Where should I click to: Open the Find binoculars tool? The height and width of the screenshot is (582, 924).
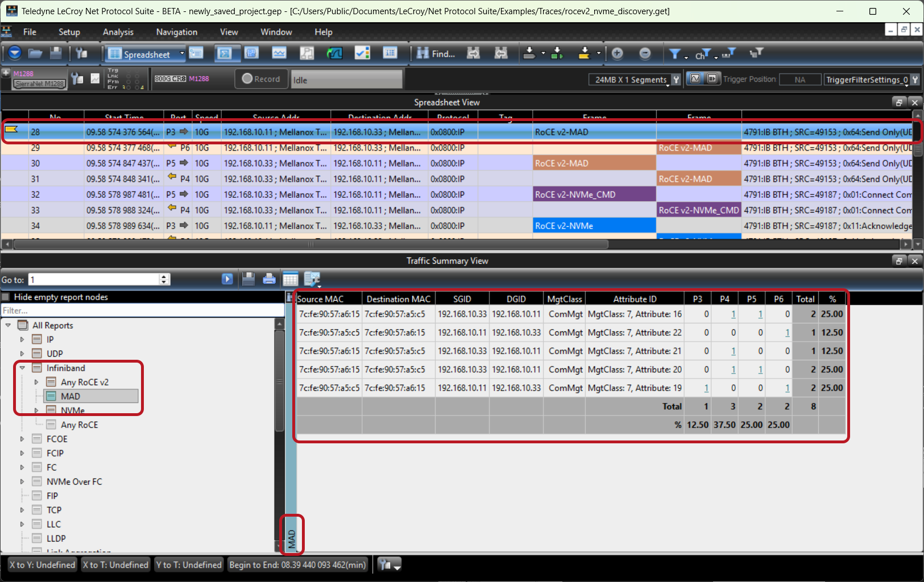(x=436, y=53)
